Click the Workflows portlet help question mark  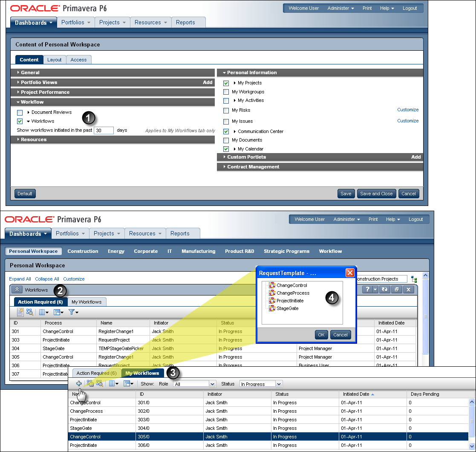(367, 290)
